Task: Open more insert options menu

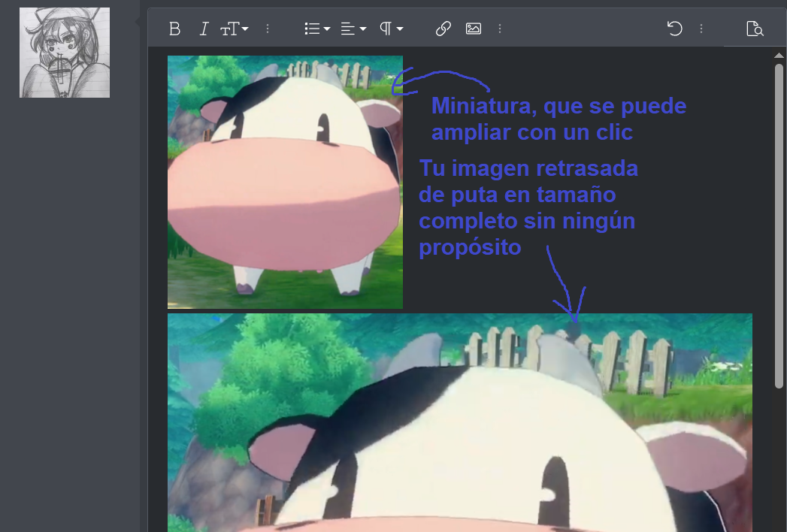Action: point(500,29)
